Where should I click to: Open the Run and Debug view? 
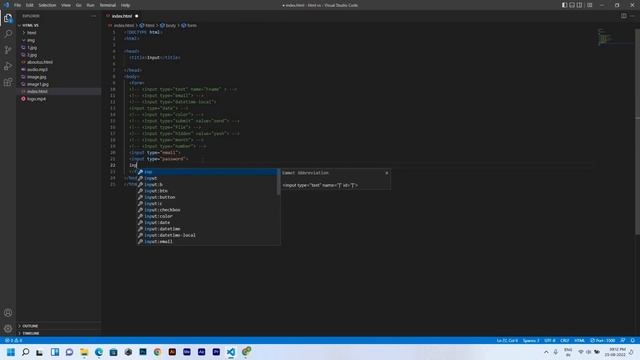(x=8, y=66)
